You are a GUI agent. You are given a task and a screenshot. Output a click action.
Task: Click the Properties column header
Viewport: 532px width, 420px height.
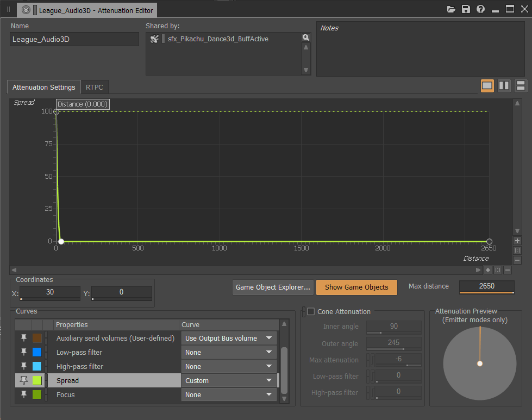(116, 325)
